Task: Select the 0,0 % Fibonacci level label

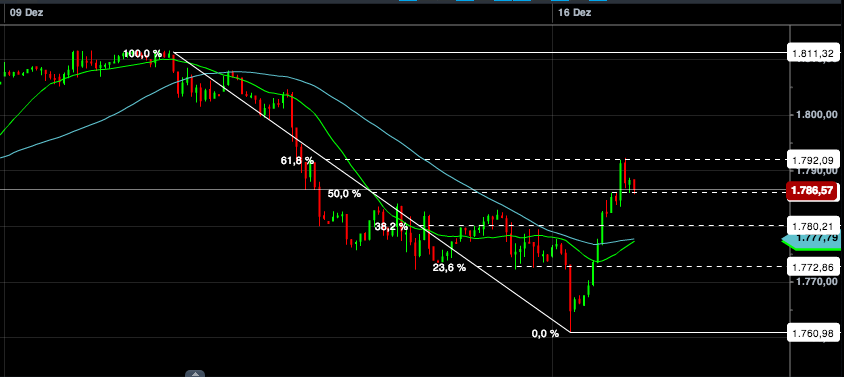Action: [x=545, y=333]
